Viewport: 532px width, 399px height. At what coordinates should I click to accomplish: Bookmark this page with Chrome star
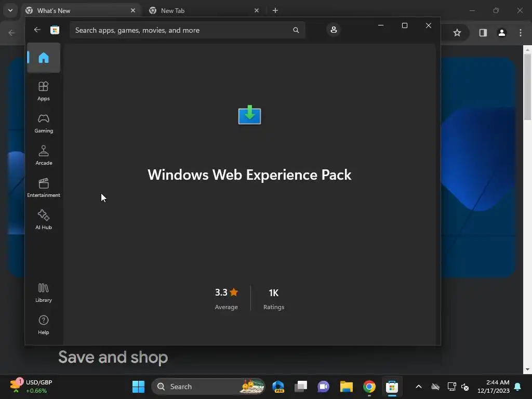[x=457, y=33]
